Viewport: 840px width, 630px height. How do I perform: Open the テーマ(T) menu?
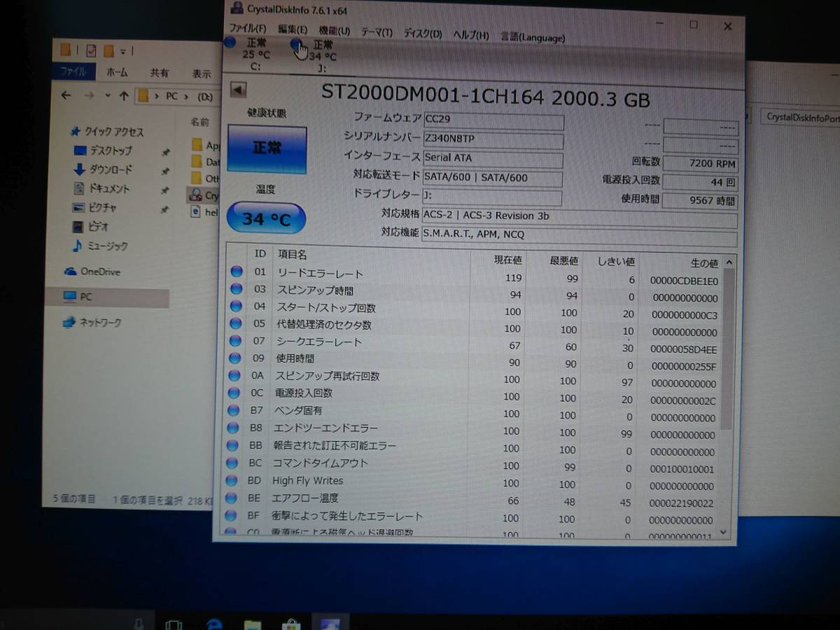point(377,32)
